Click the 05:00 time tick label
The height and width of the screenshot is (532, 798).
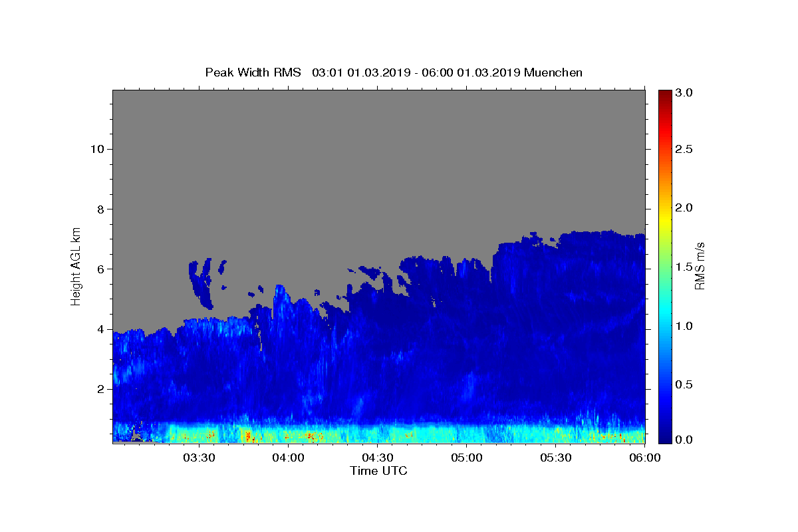point(467,458)
